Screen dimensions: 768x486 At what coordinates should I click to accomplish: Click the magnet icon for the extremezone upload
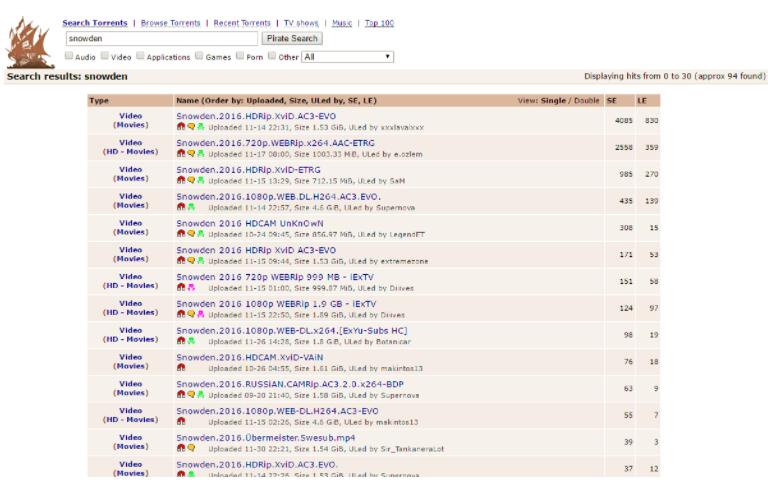click(181, 261)
